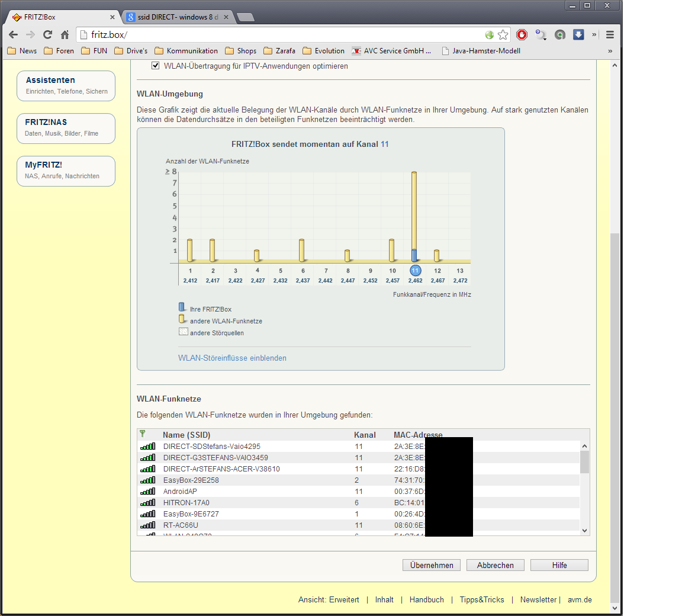Viewport: 682px width, 616px height.
Task: Open the News bookmark folder
Action: [22, 51]
